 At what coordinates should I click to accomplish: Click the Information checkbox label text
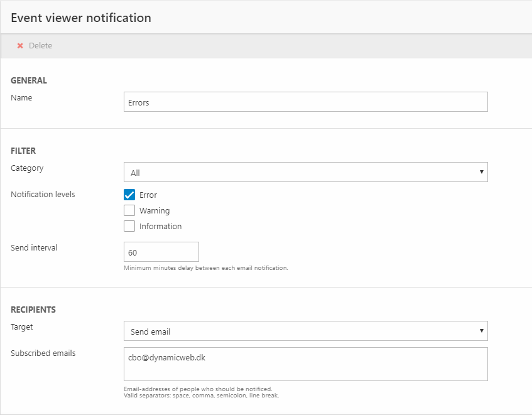[x=160, y=227]
